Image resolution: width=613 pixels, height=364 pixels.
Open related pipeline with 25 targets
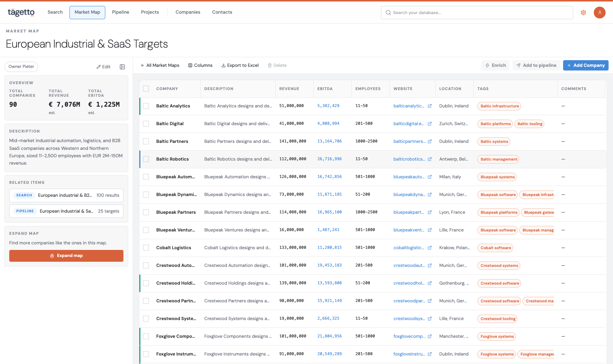(x=66, y=211)
